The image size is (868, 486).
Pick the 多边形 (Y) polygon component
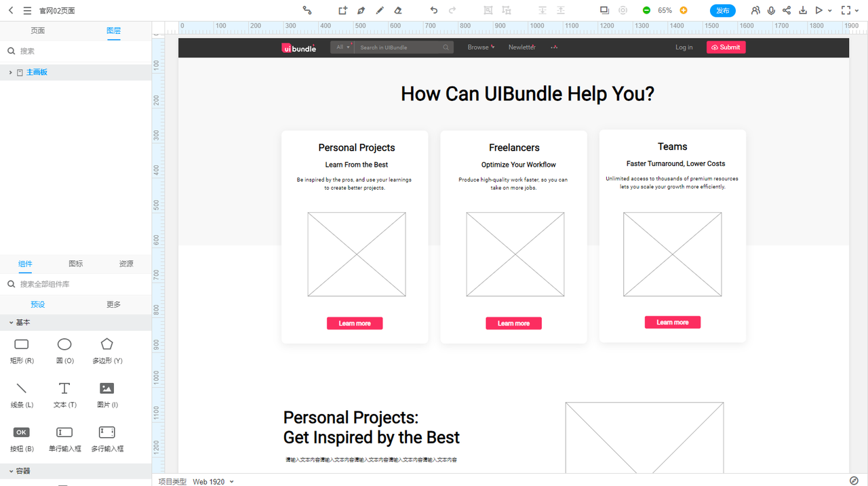[x=107, y=351]
